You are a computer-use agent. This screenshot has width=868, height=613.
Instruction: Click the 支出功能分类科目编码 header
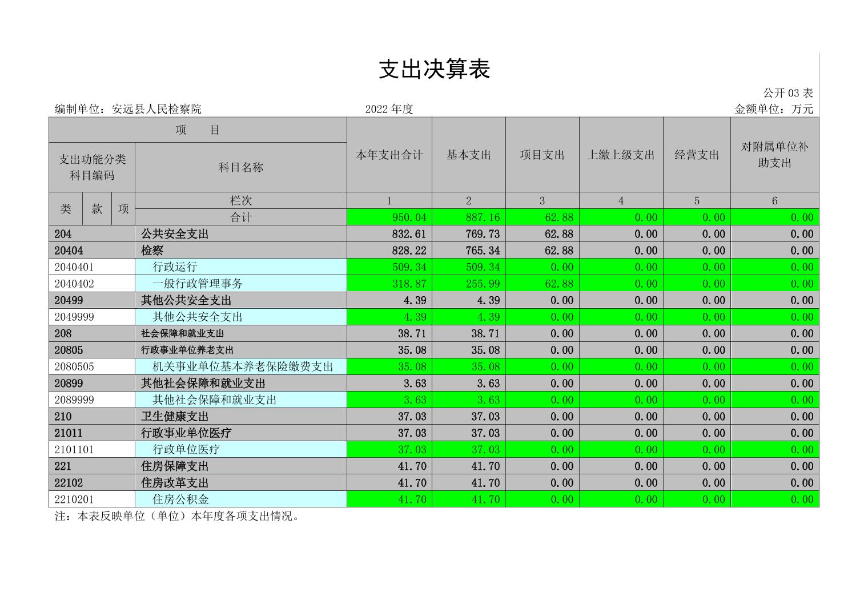pyautogui.click(x=92, y=167)
